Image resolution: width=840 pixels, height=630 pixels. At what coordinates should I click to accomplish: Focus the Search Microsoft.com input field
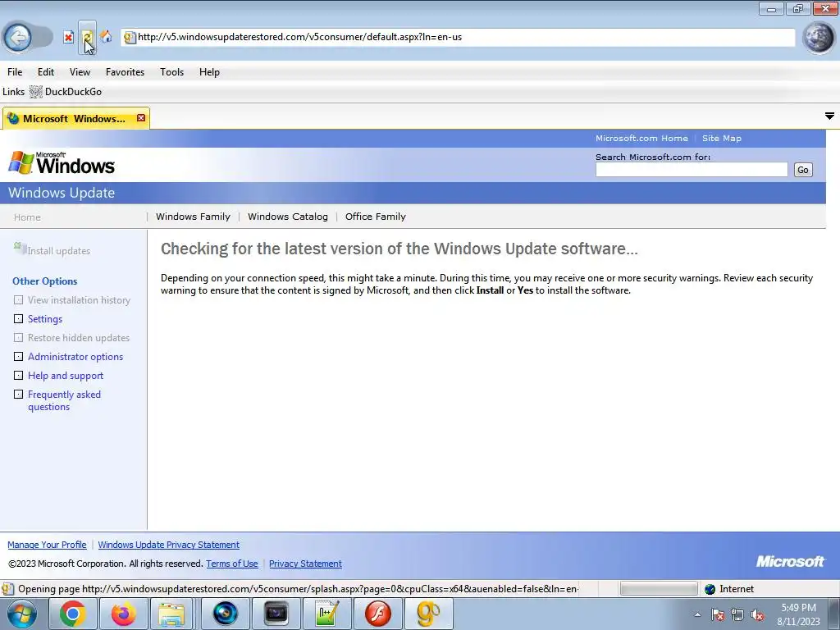691,170
